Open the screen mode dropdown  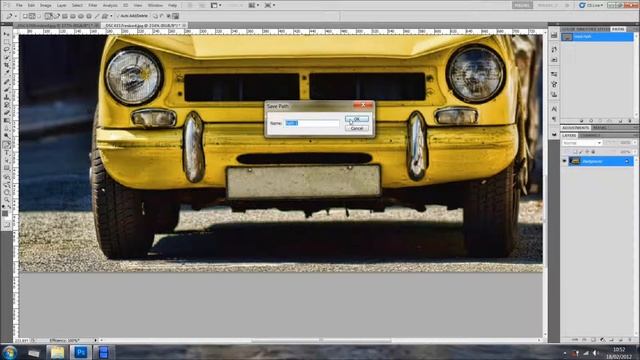[270, 5]
